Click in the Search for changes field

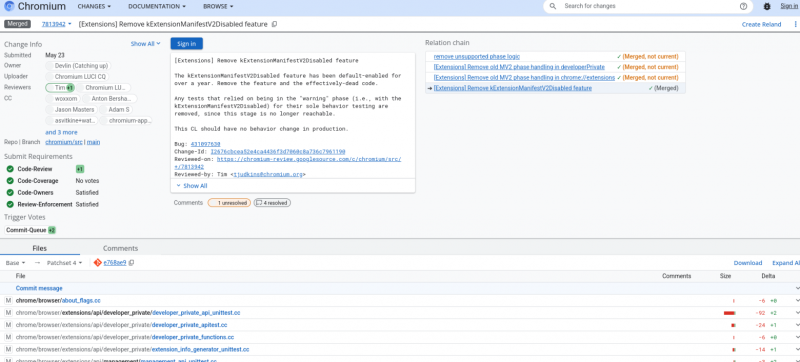[x=648, y=6]
